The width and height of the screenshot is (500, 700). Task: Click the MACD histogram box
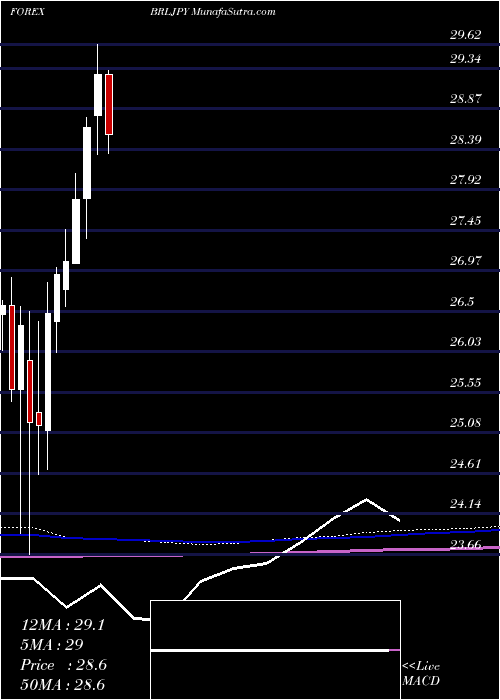[275, 650]
